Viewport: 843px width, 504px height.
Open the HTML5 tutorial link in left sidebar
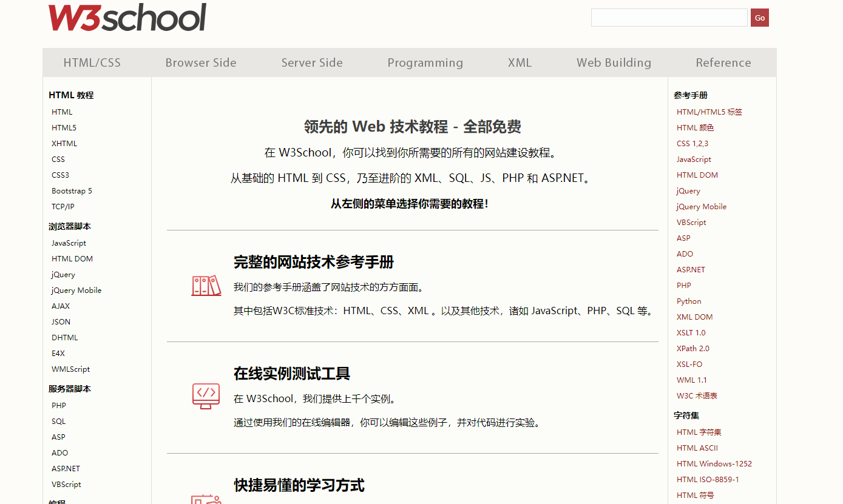click(64, 128)
